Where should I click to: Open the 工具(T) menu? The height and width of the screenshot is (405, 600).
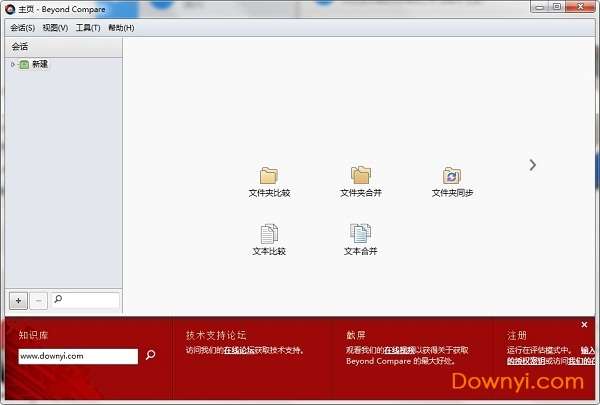pos(88,28)
